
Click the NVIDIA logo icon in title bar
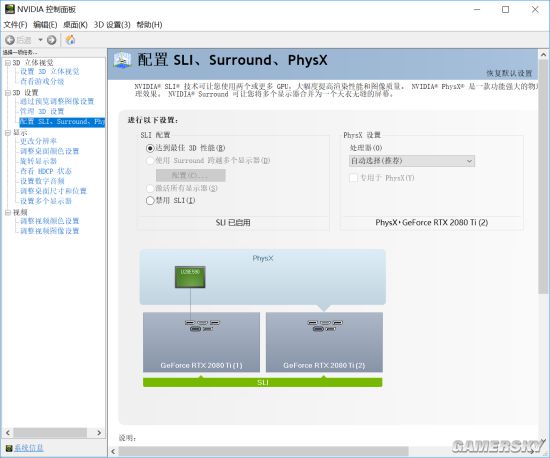[x=9, y=9]
